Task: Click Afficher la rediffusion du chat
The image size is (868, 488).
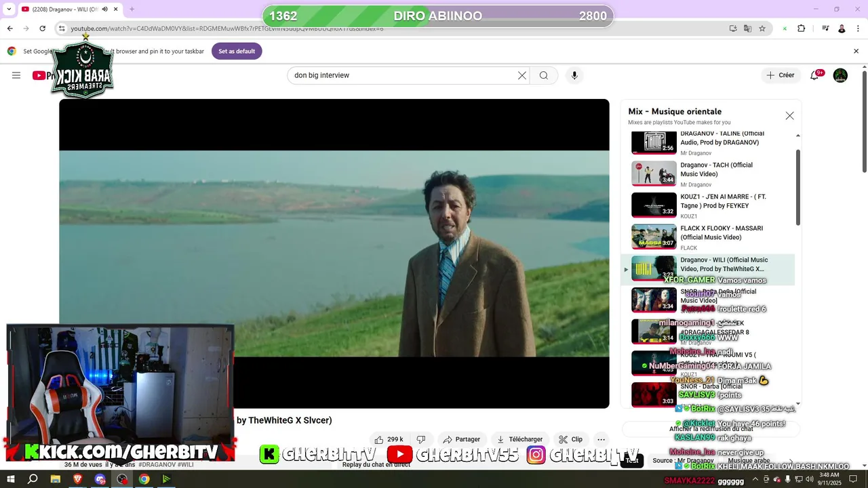Action: tap(711, 429)
